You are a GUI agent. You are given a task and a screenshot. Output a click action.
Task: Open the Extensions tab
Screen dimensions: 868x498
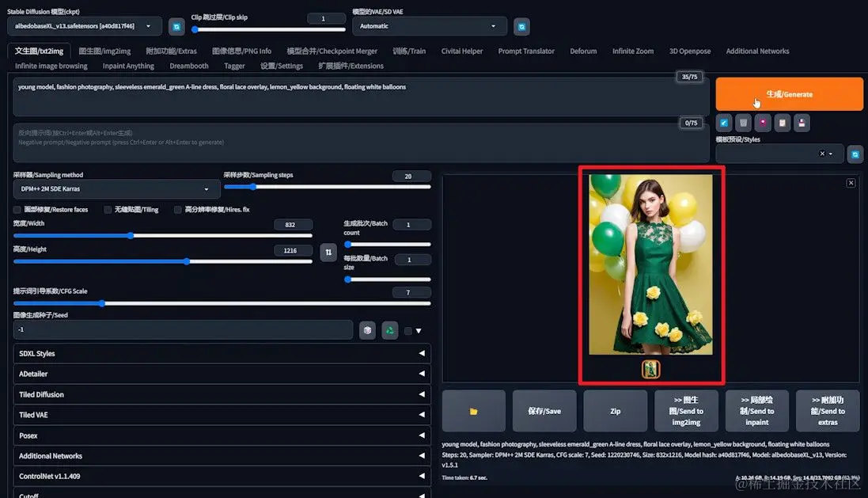(351, 66)
